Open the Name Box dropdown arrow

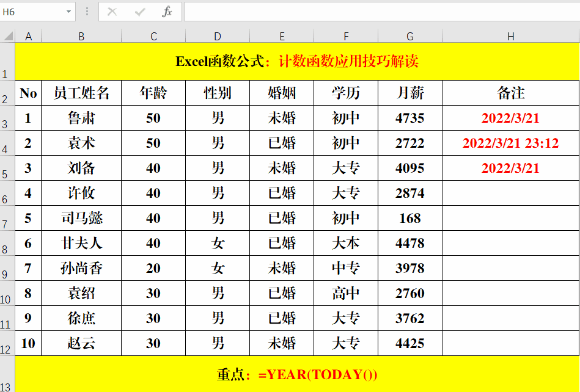68,12
